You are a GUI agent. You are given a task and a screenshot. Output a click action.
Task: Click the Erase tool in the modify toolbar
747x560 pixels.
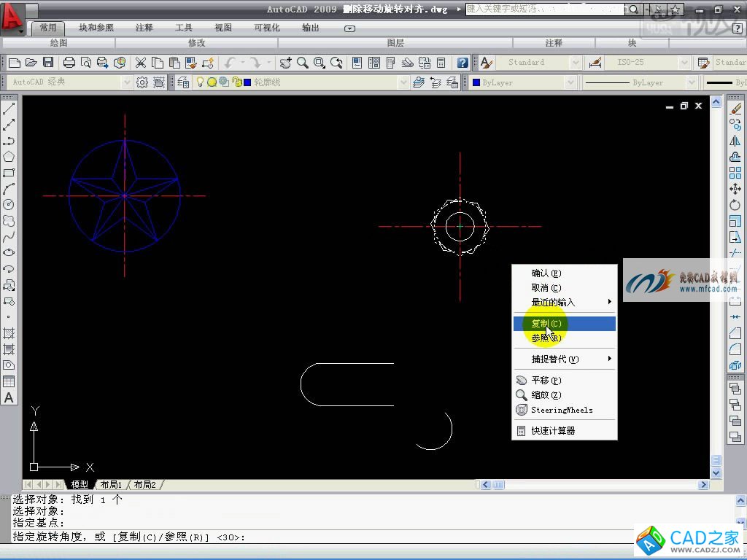(735, 109)
